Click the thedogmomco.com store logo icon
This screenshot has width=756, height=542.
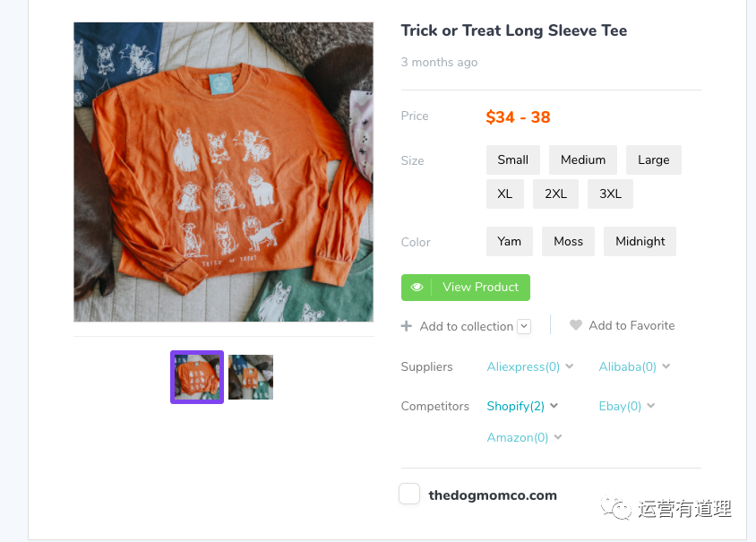tap(409, 494)
